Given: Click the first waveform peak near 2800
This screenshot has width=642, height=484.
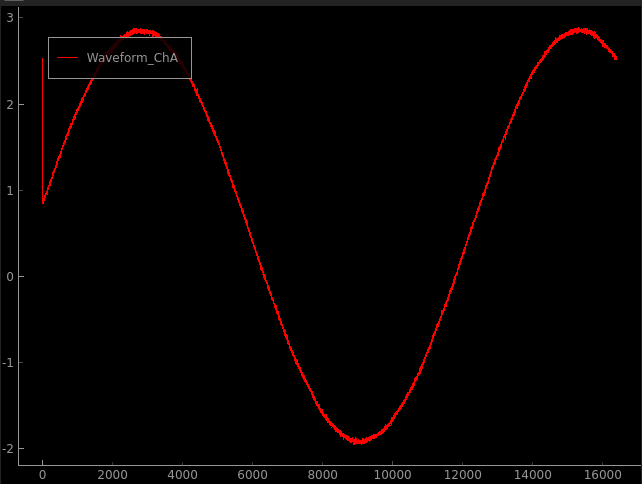Looking at the screenshot, I should [140, 31].
